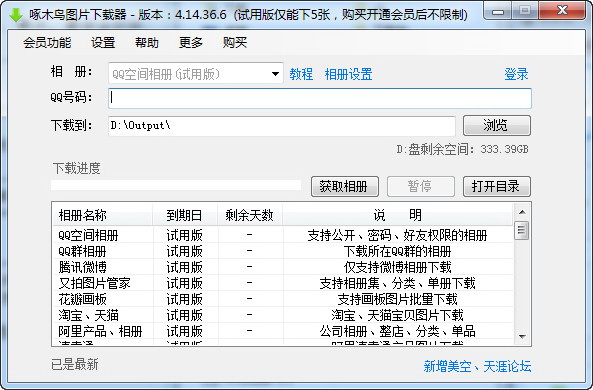Viewport: 593px width, 390px height.
Task: Select the 阿里产品、相册 row
Action: pyautogui.click(x=283, y=331)
